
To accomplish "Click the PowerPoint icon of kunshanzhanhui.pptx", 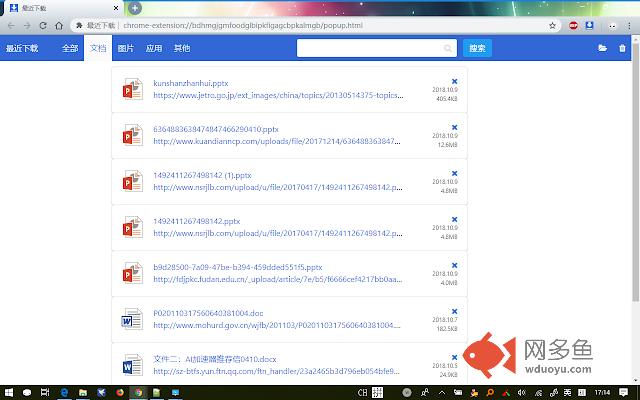I will (x=133, y=90).
